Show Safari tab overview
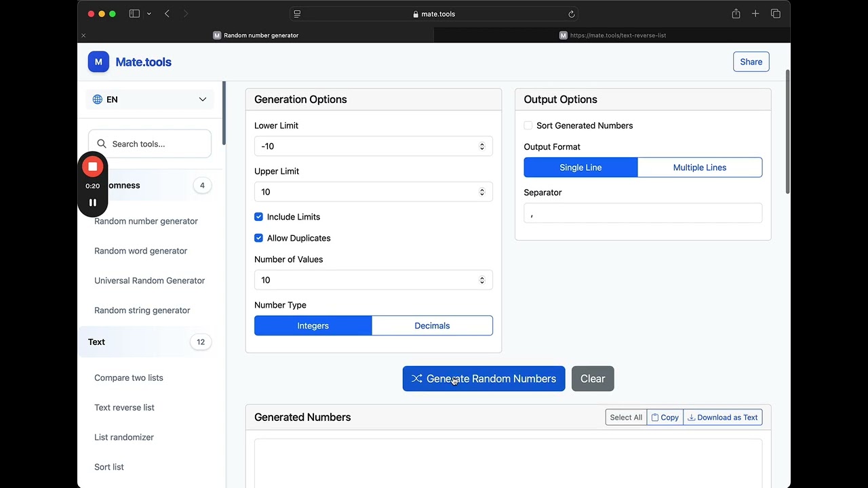Screen dimensions: 868x488 point(776,14)
